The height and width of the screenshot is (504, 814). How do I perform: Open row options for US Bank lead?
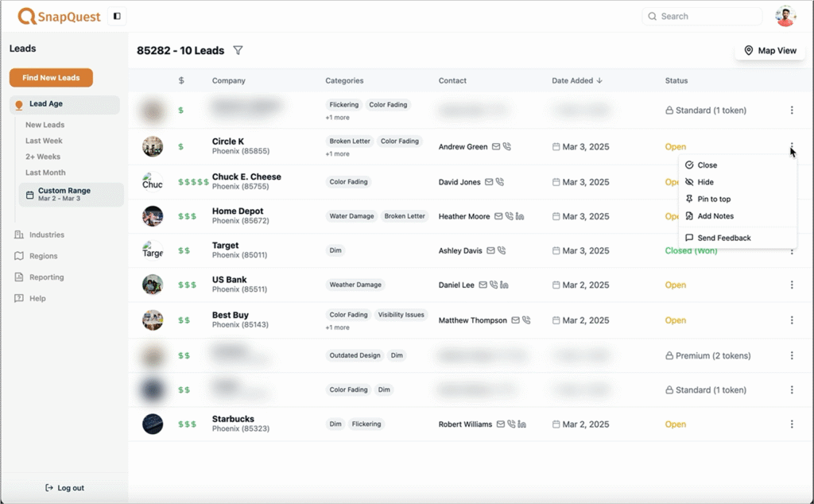coord(792,285)
